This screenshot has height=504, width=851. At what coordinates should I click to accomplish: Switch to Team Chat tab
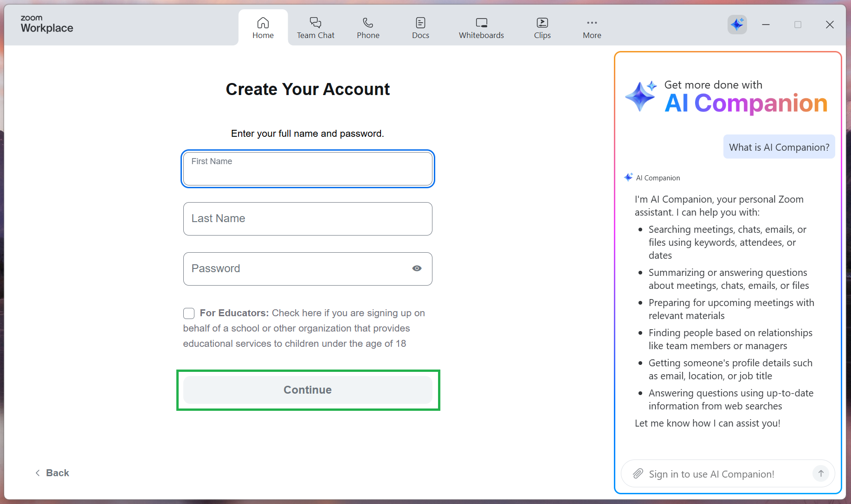pos(316,28)
